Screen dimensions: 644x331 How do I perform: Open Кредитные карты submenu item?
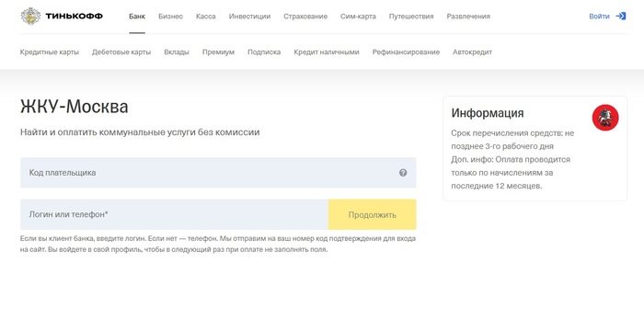pos(50,52)
